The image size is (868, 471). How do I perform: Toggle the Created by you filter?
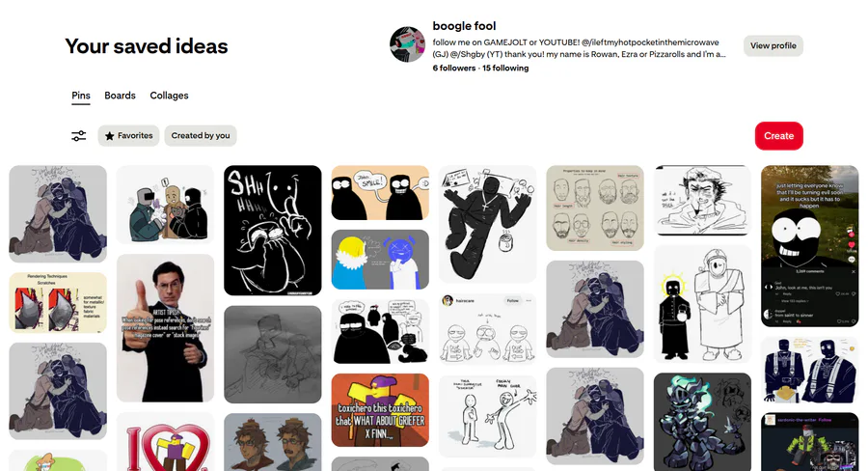pyautogui.click(x=201, y=136)
